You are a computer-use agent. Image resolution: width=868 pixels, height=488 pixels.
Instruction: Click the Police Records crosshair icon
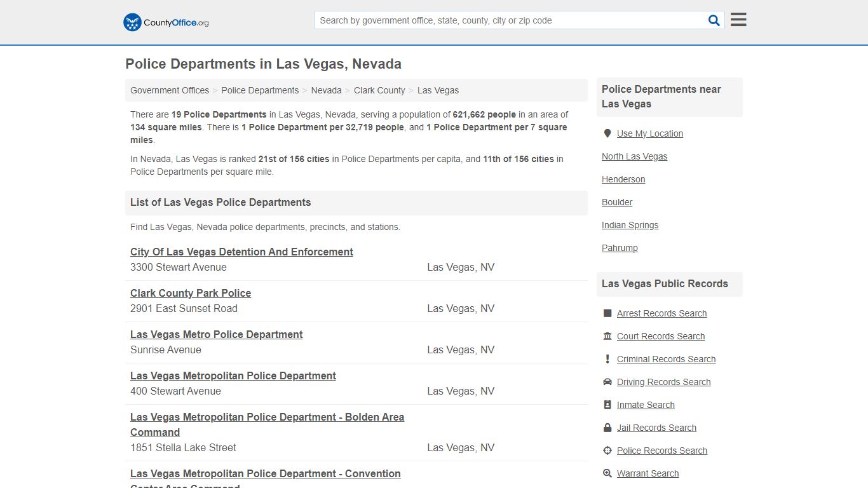(607, 451)
